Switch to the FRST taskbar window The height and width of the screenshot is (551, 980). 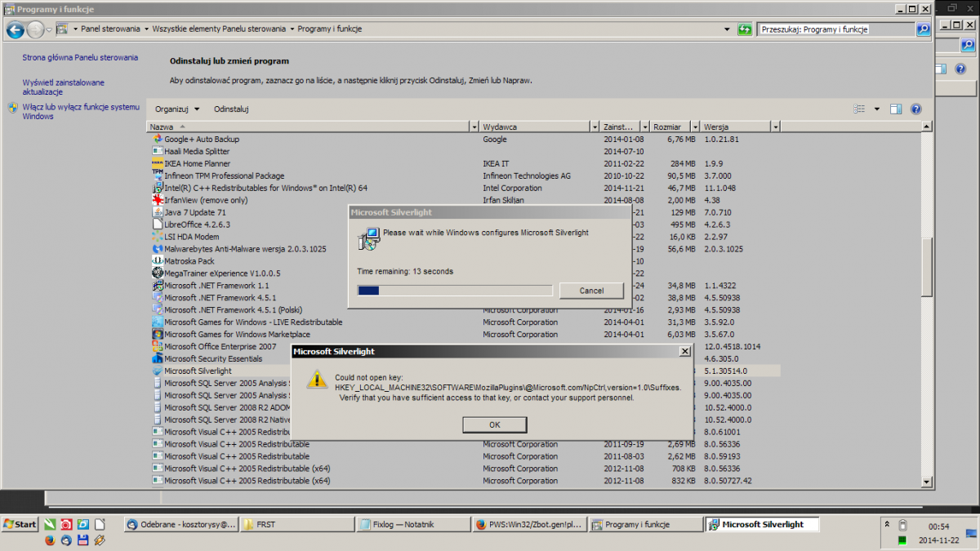tap(299, 524)
